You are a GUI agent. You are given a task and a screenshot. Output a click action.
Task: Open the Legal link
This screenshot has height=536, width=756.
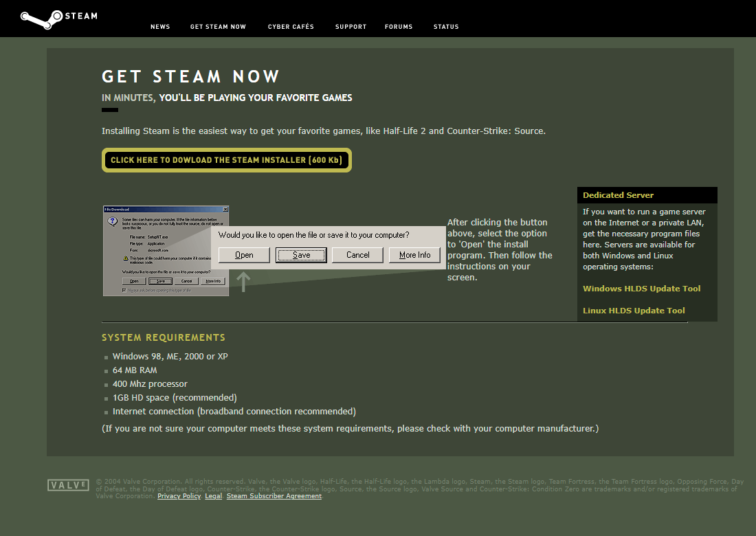coord(214,496)
